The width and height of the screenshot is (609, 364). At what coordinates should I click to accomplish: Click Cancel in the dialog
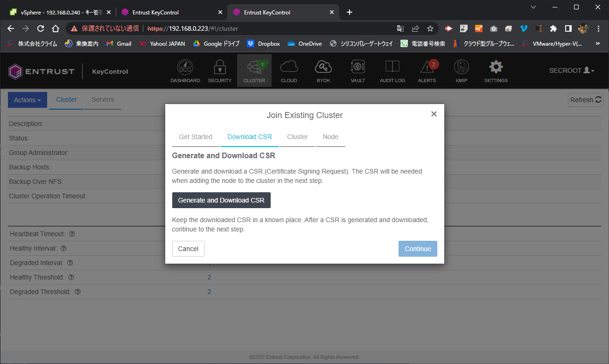click(x=188, y=249)
